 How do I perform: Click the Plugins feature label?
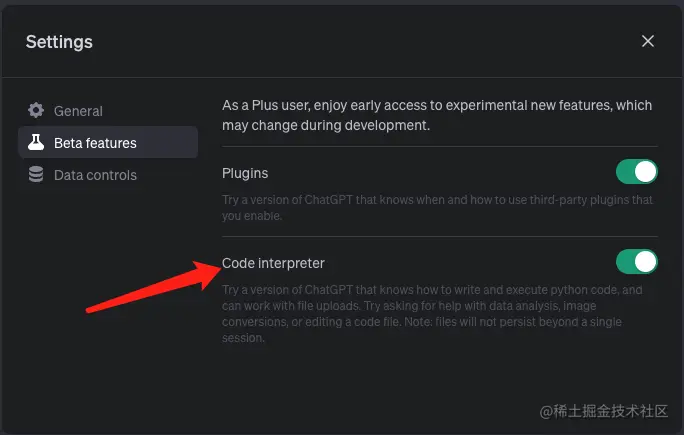(x=245, y=173)
